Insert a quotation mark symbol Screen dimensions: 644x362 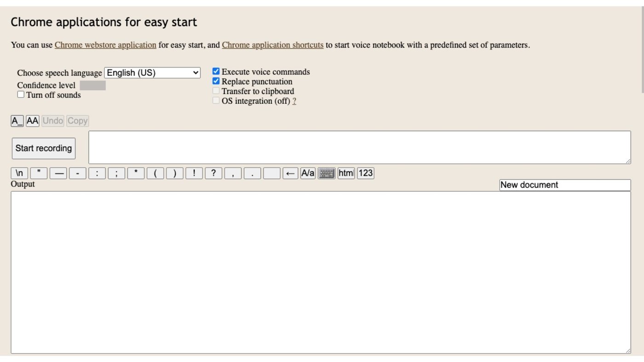click(38, 173)
